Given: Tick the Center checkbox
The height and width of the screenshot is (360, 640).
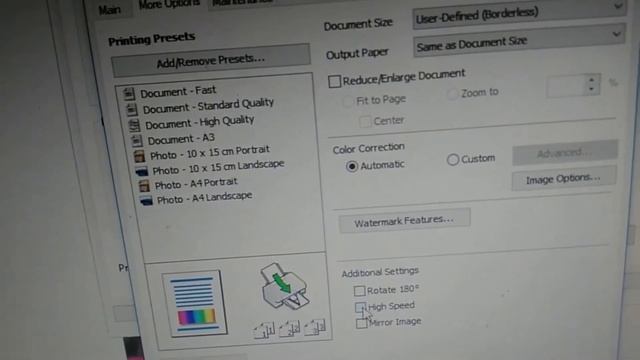Looking at the screenshot, I should 365,121.
